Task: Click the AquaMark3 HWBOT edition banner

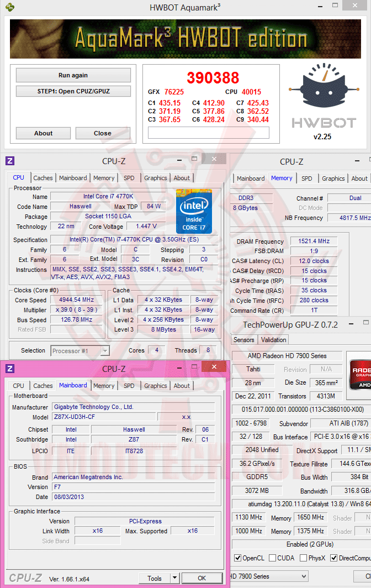Action: point(185,39)
